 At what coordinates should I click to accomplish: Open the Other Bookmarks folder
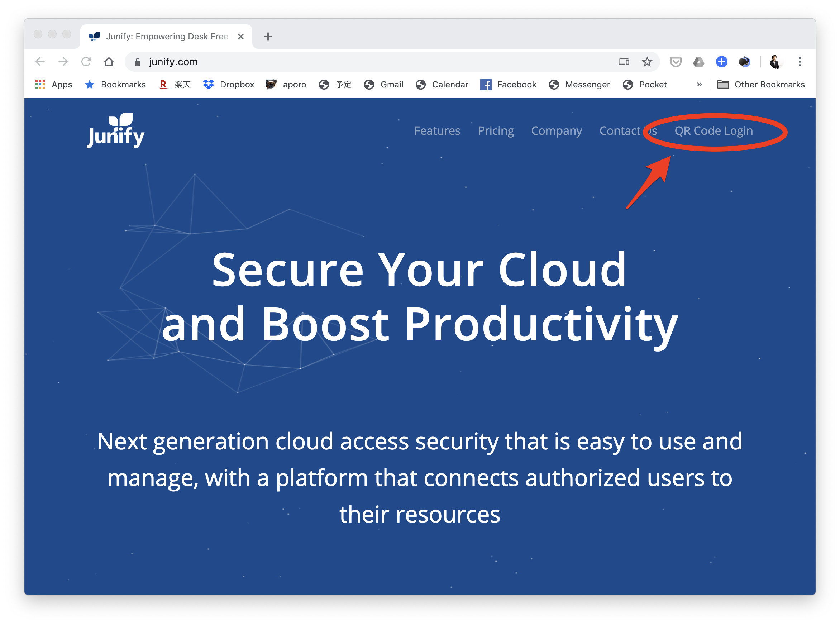(761, 84)
